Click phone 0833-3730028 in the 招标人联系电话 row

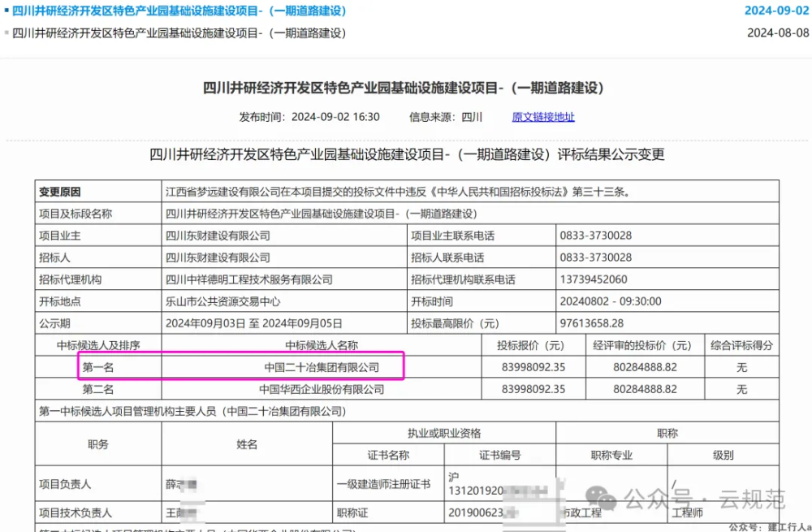[x=595, y=257]
